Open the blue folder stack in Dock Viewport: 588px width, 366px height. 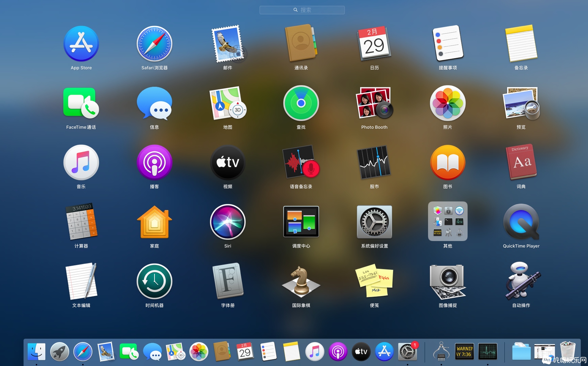pos(521,351)
